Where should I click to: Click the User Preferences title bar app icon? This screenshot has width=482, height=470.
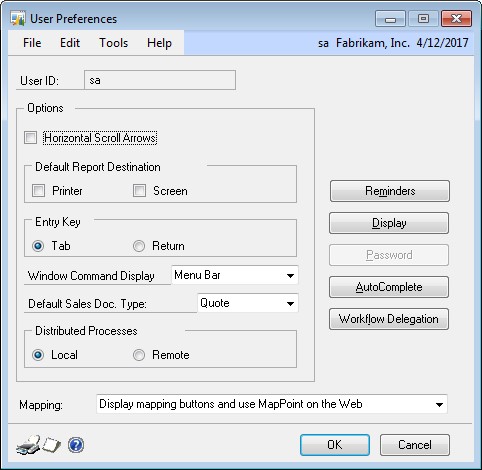18,19
